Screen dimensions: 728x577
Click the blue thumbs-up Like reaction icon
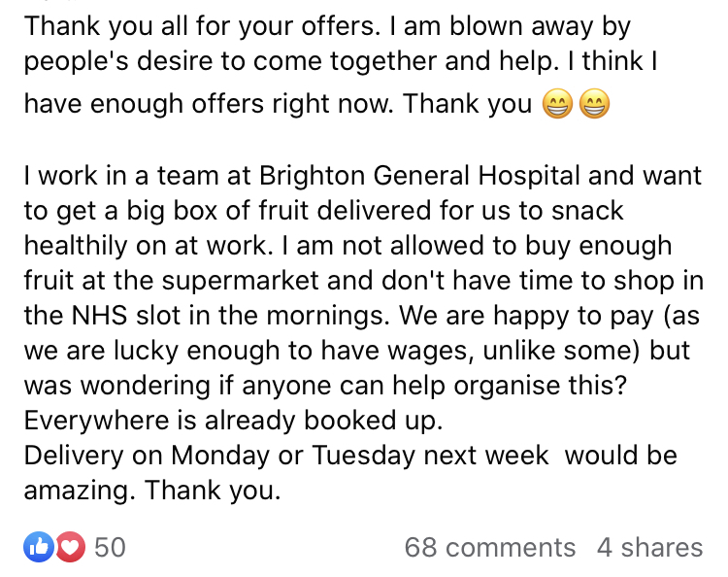39,547
